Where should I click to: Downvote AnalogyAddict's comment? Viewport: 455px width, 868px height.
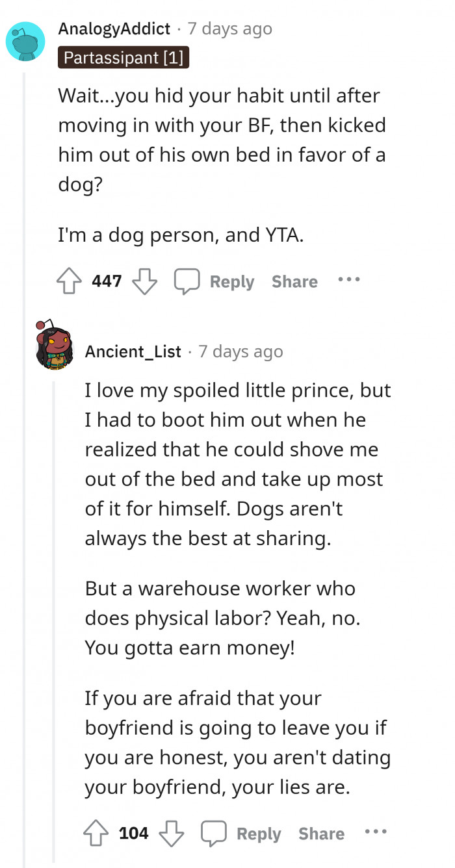144,281
